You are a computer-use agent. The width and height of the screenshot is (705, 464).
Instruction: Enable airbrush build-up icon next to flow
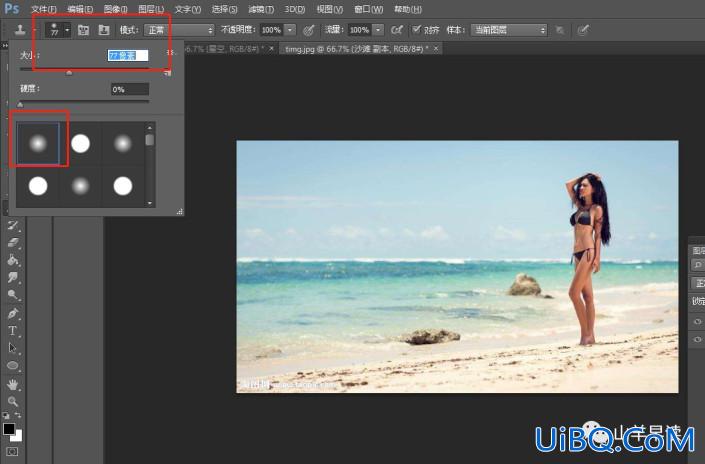[x=397, y=30]
